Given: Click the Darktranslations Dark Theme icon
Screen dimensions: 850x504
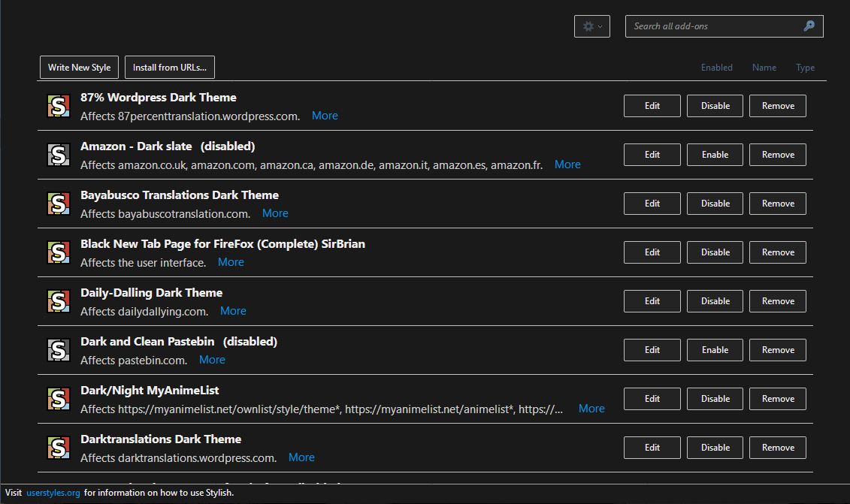Looking at the screenshot, I should (59, 447).
